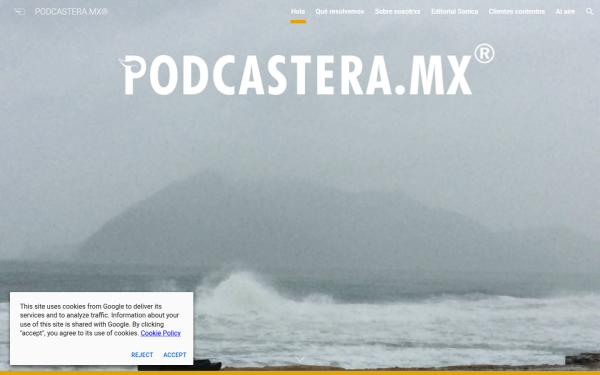Viewport: 600px width, 375px height.
Task: Open the Cookie Policy link
Action: pyautogui.click(x=161, y=333)
